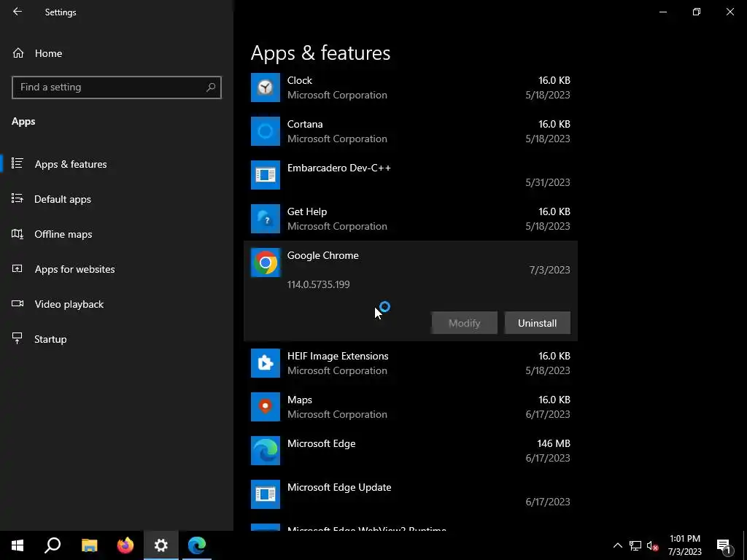Click the Cortana app icon
The height and width of the screenshot is (560, 747).
(266, 131)
